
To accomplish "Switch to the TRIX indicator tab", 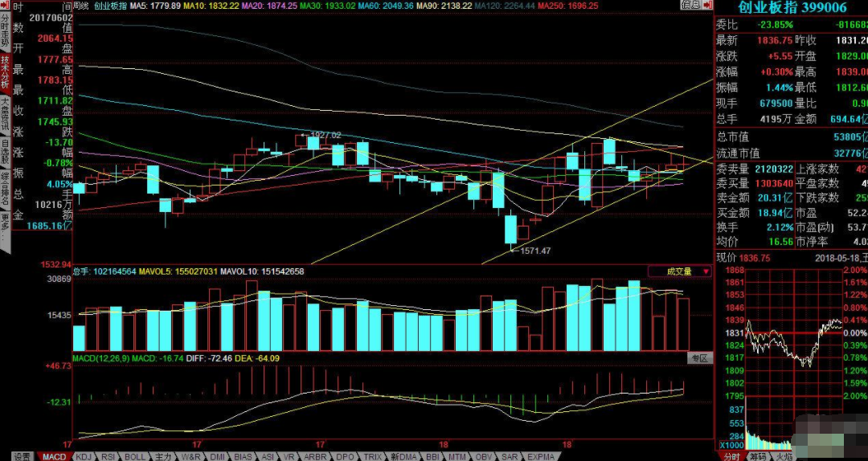I will tap(373, 456).
